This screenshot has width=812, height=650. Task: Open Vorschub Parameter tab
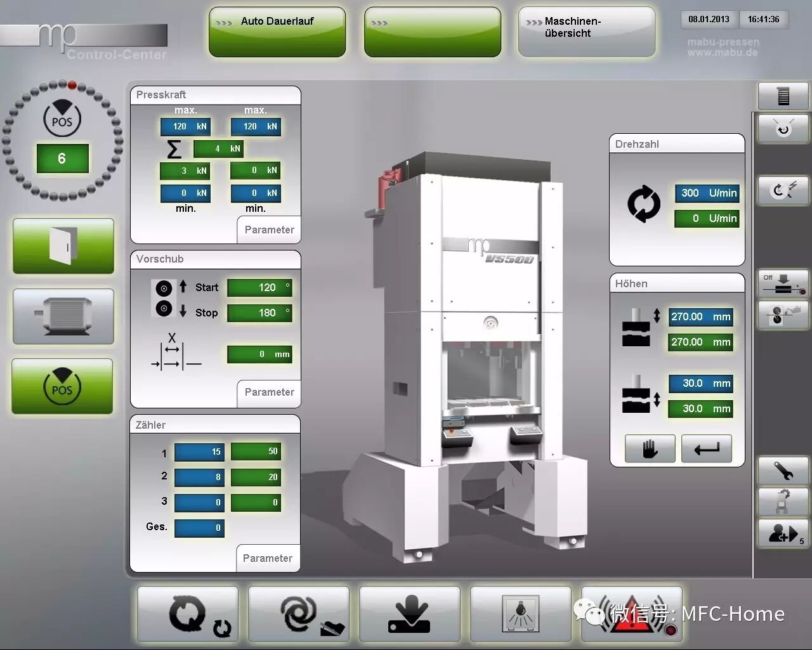(x=269, y=392)
